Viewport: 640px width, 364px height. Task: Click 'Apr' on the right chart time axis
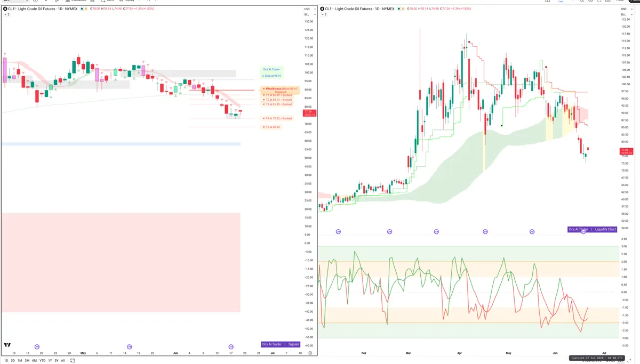point(459,353)
